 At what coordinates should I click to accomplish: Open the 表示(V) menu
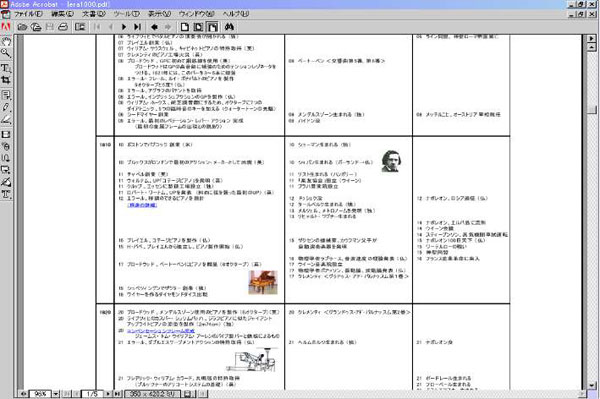coord(160,14)
